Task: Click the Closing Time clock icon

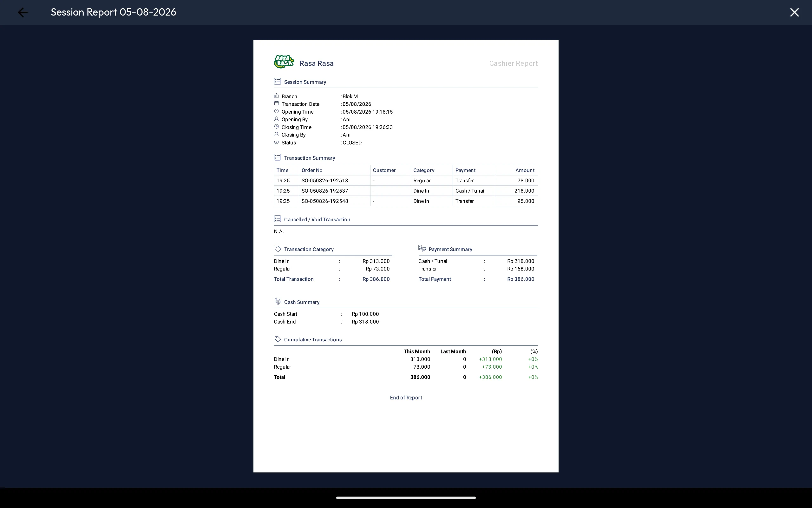Action: click(277, 127)
